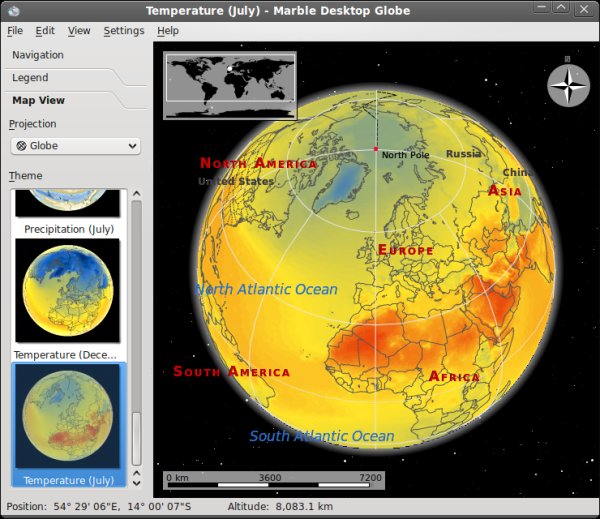The height and width of the screenshot is (519, 600).
Task: Open the Edit menu
Action: click(x=45, y=31)
